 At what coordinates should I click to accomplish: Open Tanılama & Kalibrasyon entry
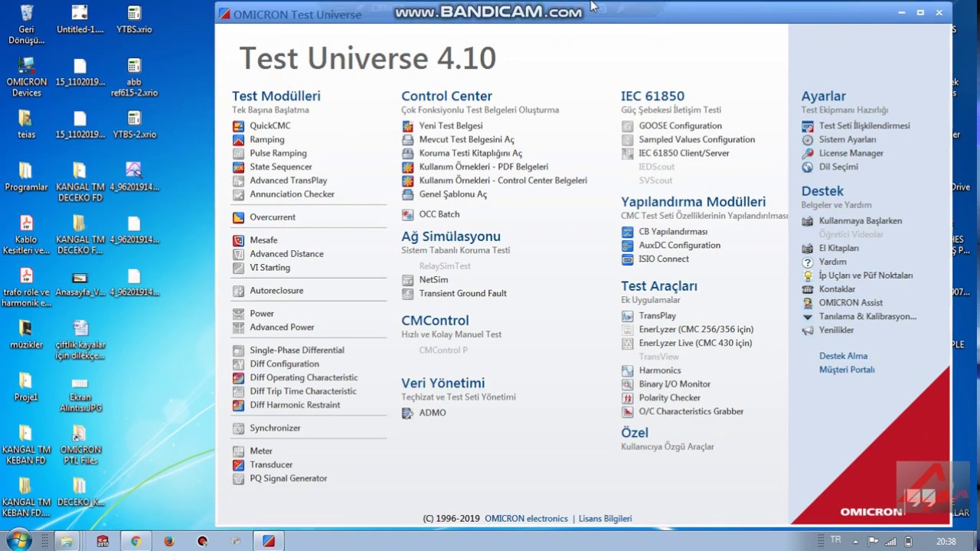point(867,317)
